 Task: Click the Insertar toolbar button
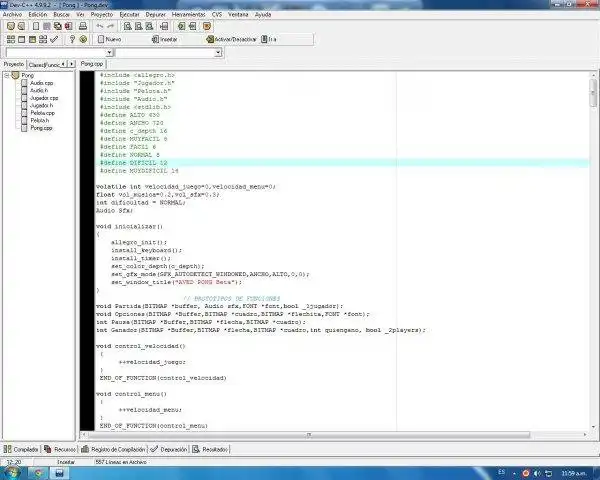click(165, 39)
